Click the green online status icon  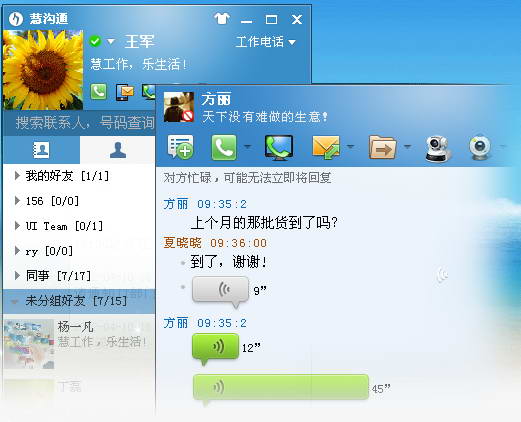click(95, 41)
